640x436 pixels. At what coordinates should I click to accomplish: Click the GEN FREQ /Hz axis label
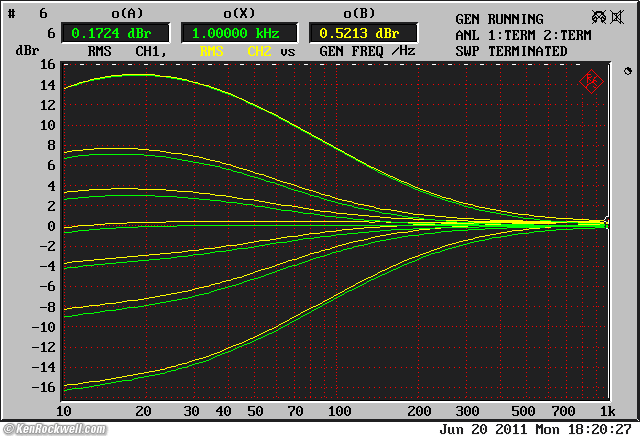(x=367, y=51)
